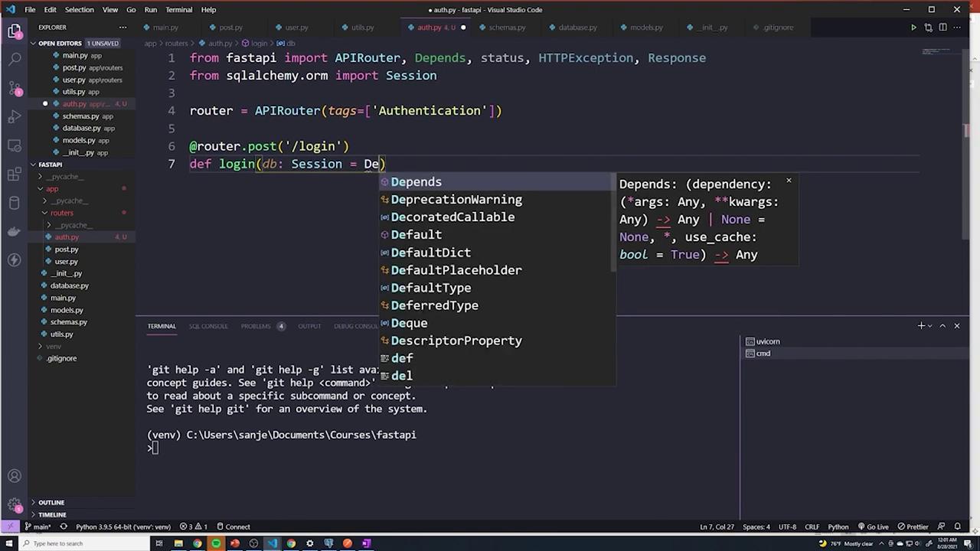This screenshot has width=980, height=551.
Task: Close the terminal panel
Action: tap(956, 326)
